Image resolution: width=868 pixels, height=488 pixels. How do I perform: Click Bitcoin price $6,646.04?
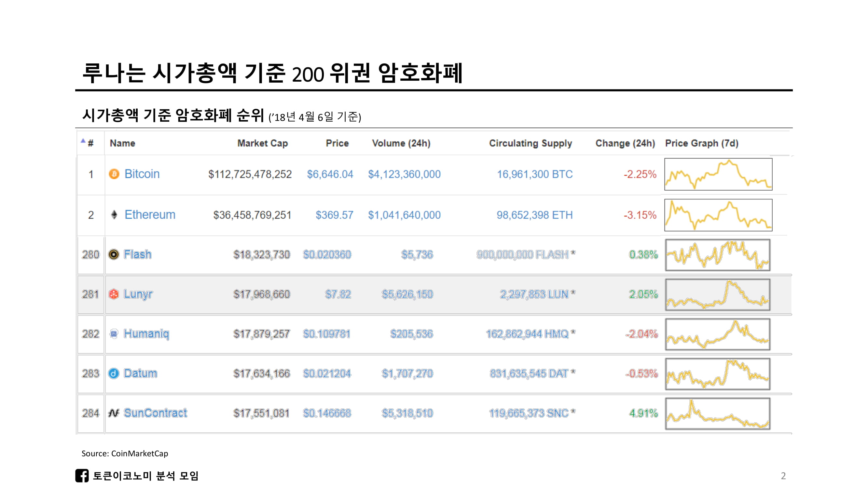tap(330, 174)
